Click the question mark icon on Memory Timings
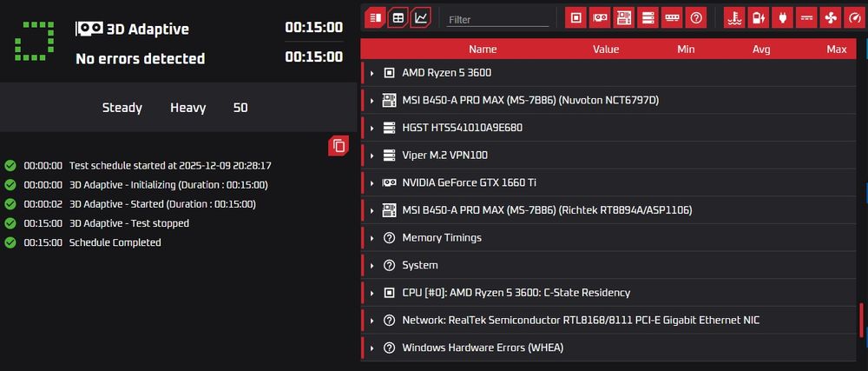The width and height of the screenshot is (868, 371). pos(389,237)
